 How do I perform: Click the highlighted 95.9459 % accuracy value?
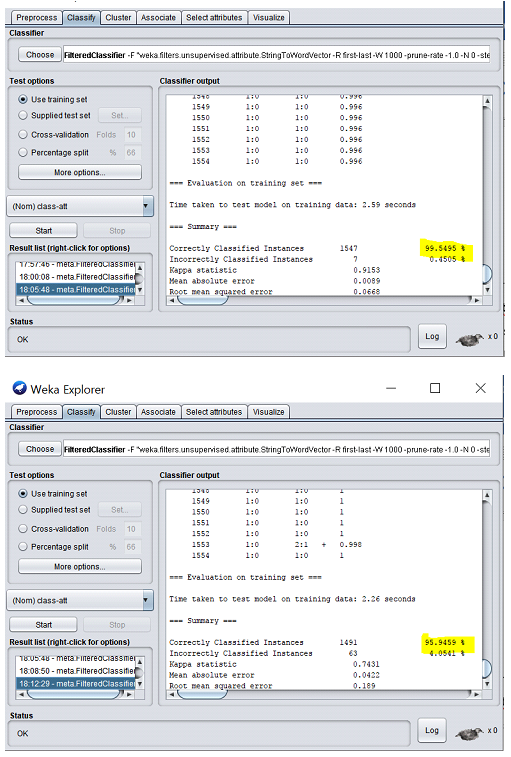coord(445,643)
